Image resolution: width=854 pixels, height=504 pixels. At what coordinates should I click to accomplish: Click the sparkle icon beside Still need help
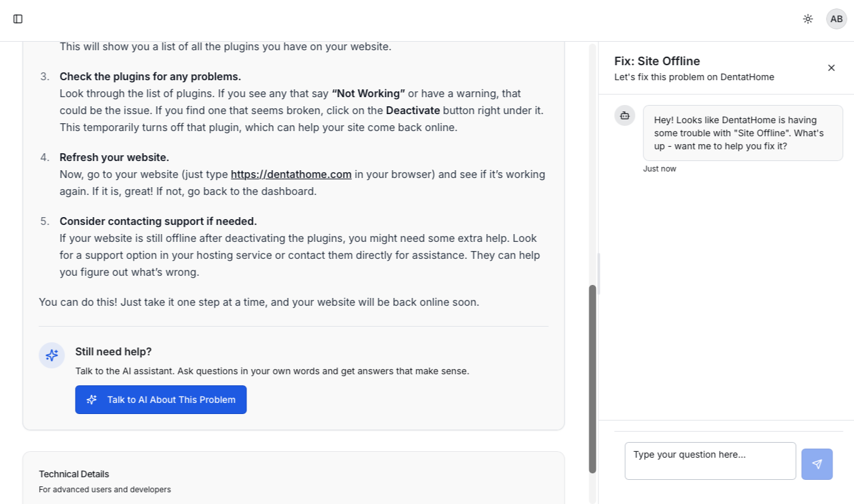(52, 355)
